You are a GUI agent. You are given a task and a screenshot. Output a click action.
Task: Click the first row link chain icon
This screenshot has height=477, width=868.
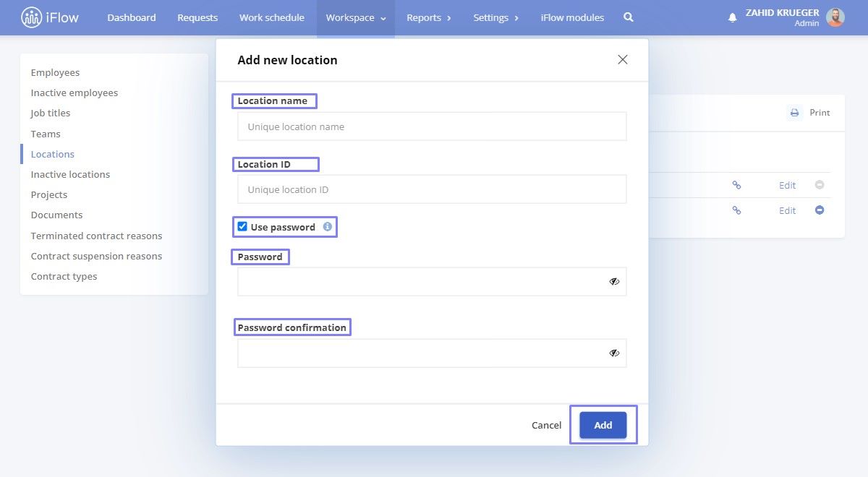(736, 185)
